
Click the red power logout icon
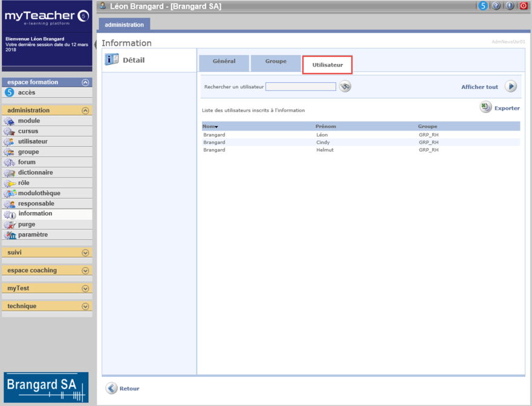click(524, 6)
